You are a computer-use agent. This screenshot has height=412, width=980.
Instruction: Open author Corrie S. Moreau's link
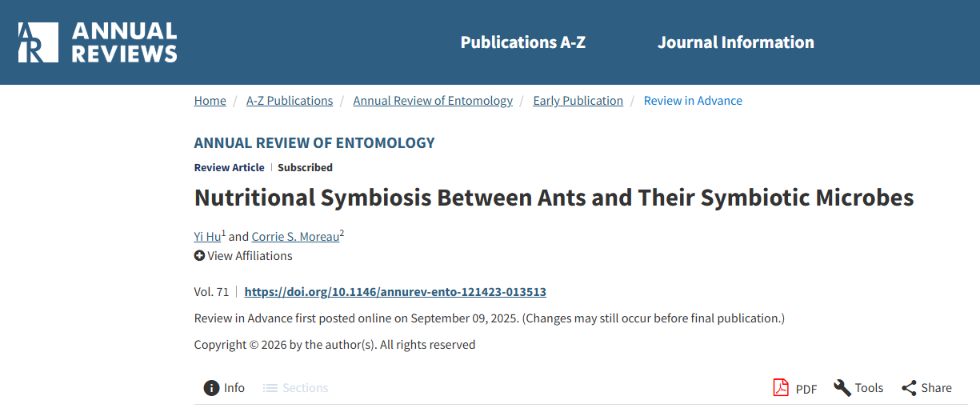coord(295,237)
